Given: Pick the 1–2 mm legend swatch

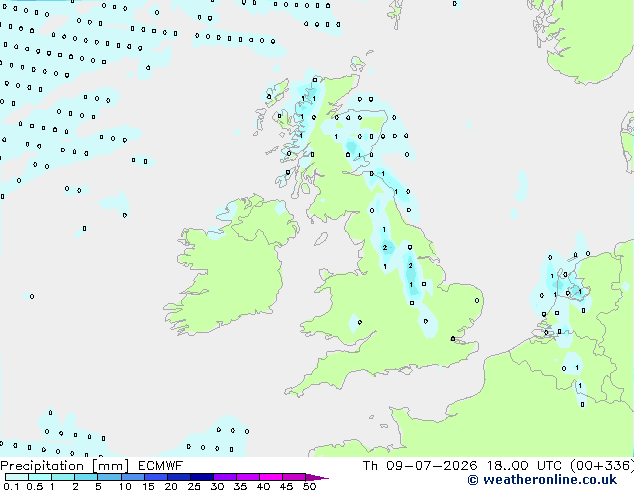Looking at the screenshot, I should 63,477.
